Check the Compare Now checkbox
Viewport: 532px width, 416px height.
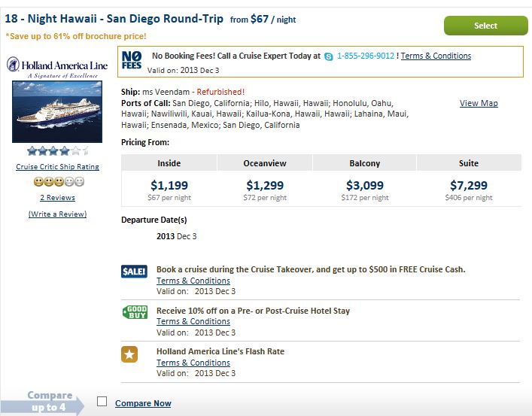(102, 402)
